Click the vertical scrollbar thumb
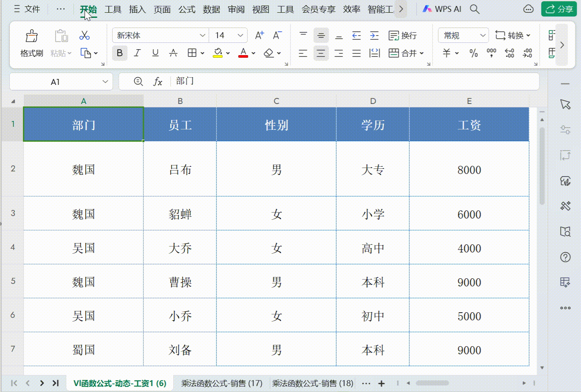This screenshot has width=581, height=392. (542, 165)
